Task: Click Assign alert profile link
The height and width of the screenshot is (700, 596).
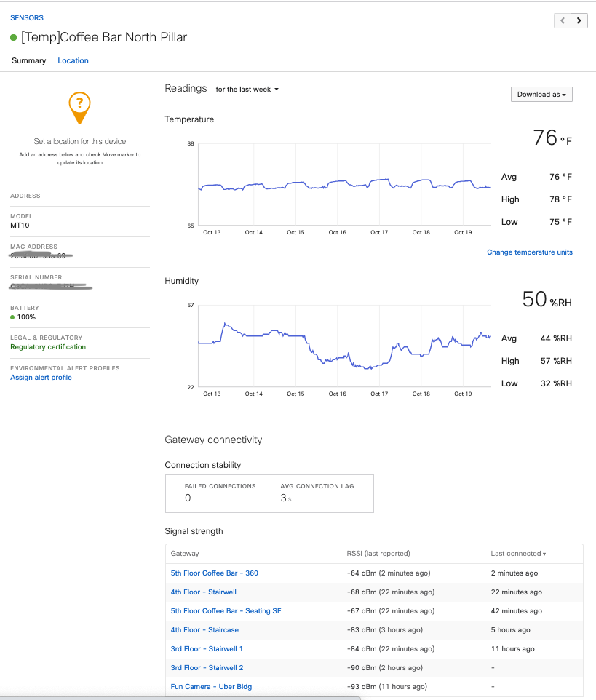Action: (41, 378)
